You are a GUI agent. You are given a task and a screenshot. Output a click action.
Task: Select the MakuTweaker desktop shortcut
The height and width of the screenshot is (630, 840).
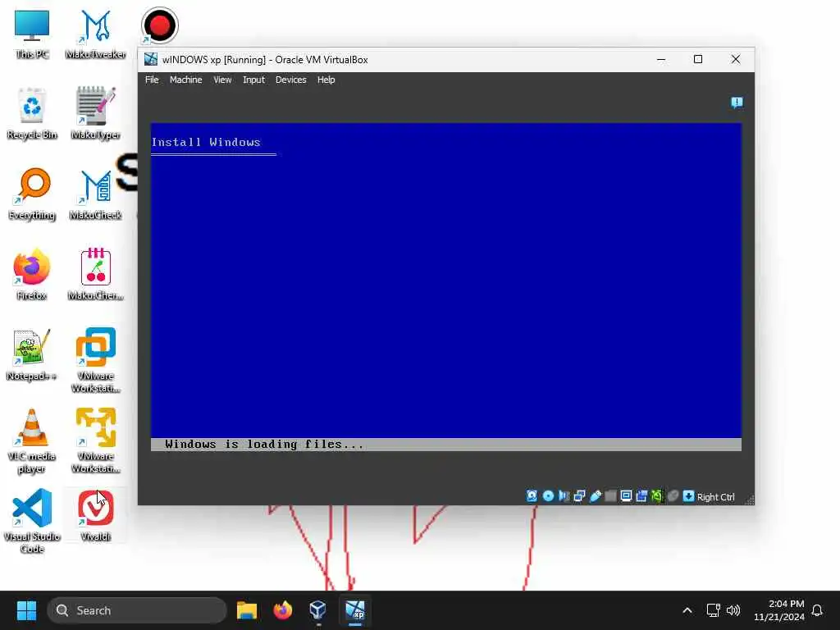pos(96,34)
